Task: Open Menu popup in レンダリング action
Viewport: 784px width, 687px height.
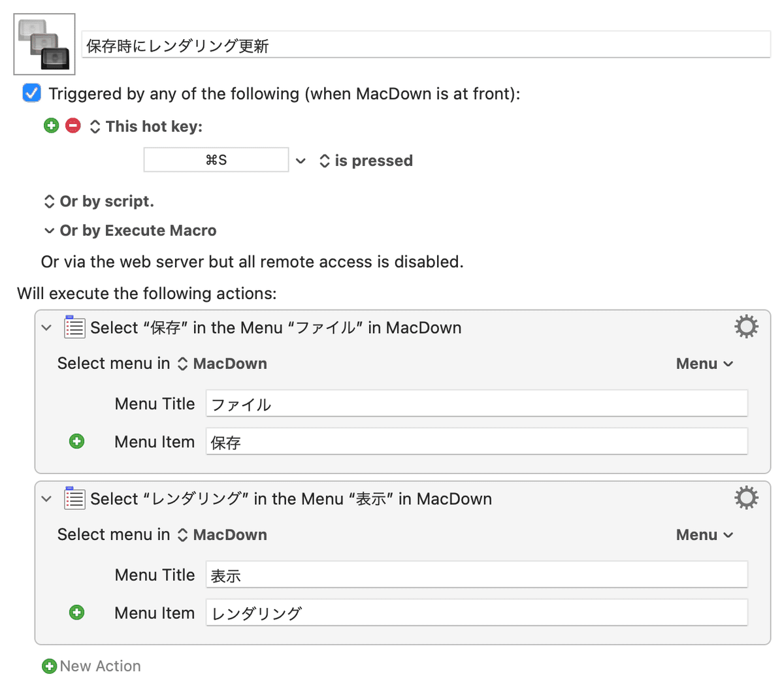Action: [x=704, y=535]
